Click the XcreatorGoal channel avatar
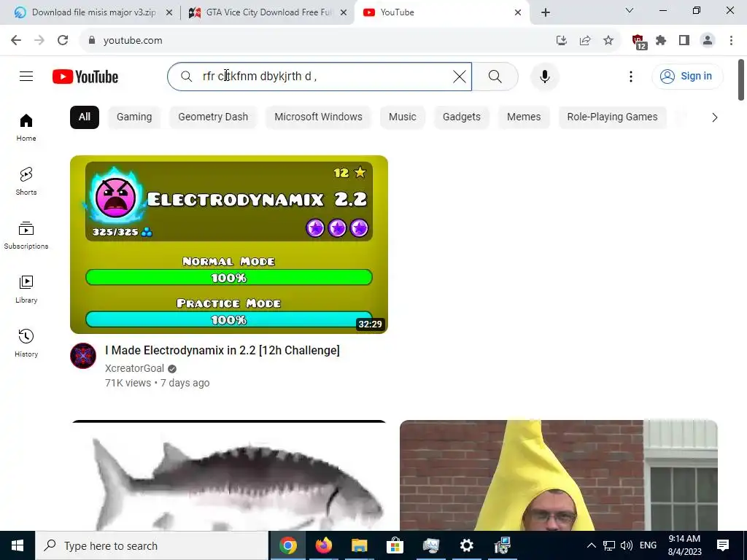Image resolution: width=747 pixels, height=560 pixels. pos(83,356)
